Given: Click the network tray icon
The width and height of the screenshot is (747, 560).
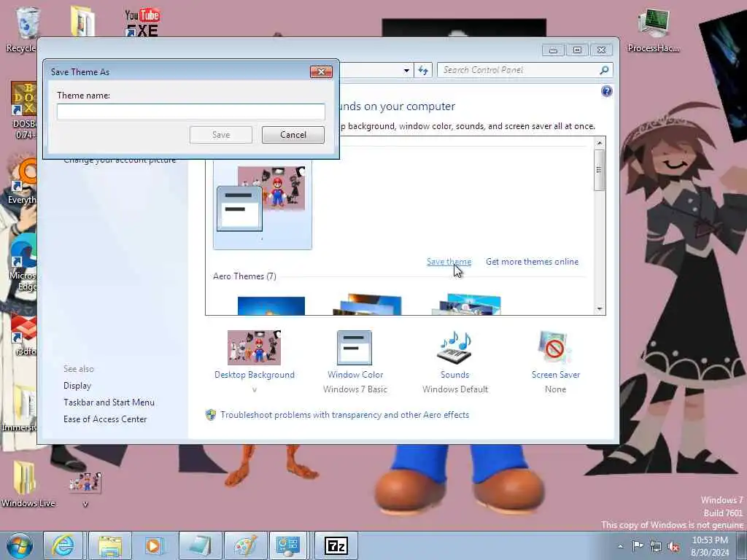Looking at the screenshot, I should pos(656,546).
